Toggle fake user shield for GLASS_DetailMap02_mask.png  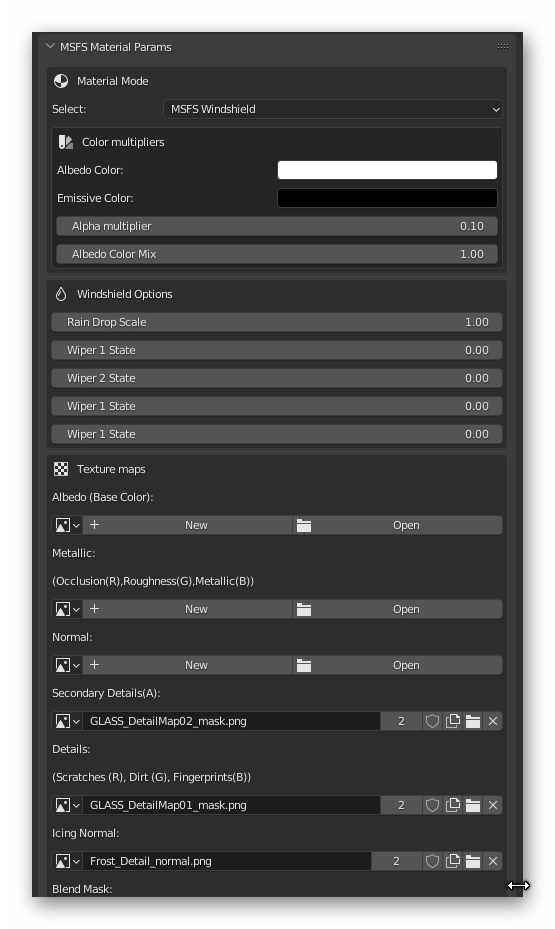click(432, 721)
